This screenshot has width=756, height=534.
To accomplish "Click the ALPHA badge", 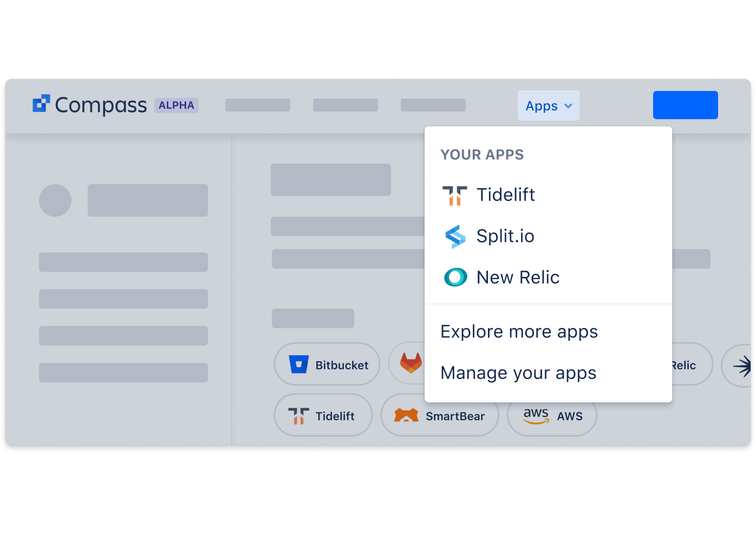I will (177, 105).
